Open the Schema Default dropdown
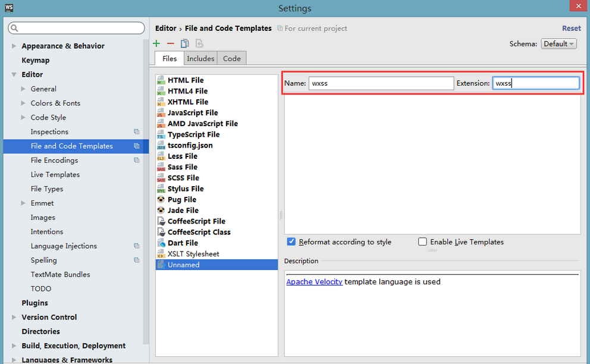This screenshot has width=590, height=364. pyautogui.click(x=558, y=43)
